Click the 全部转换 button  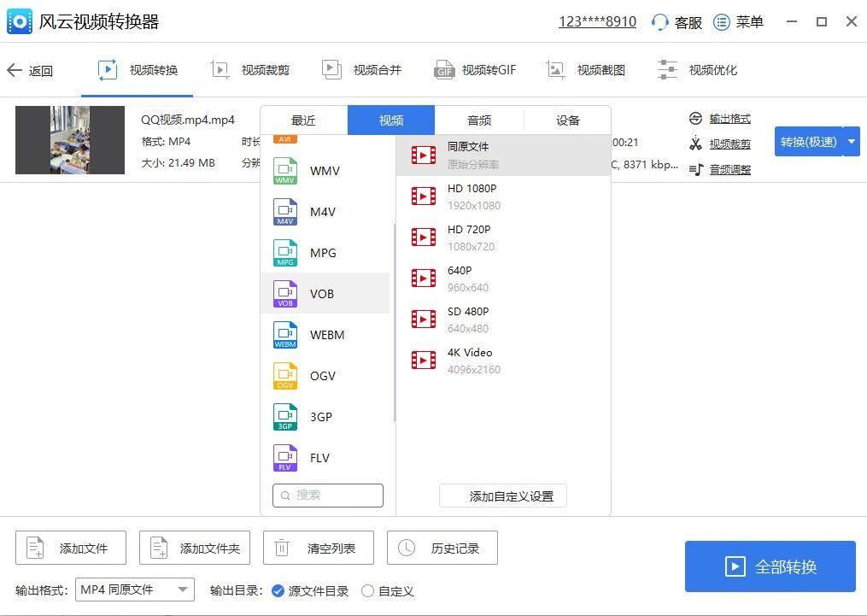pyautogui.click(x=770, y=566)
